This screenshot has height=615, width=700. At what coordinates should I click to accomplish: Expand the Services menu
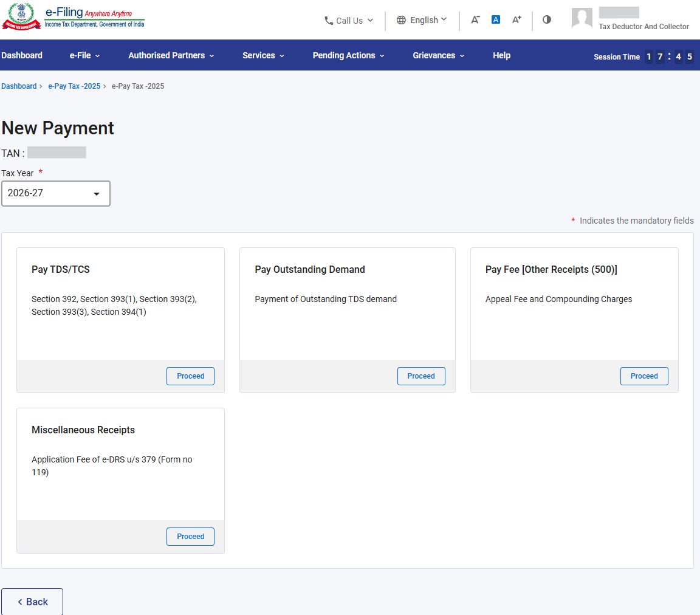[263, 55]
